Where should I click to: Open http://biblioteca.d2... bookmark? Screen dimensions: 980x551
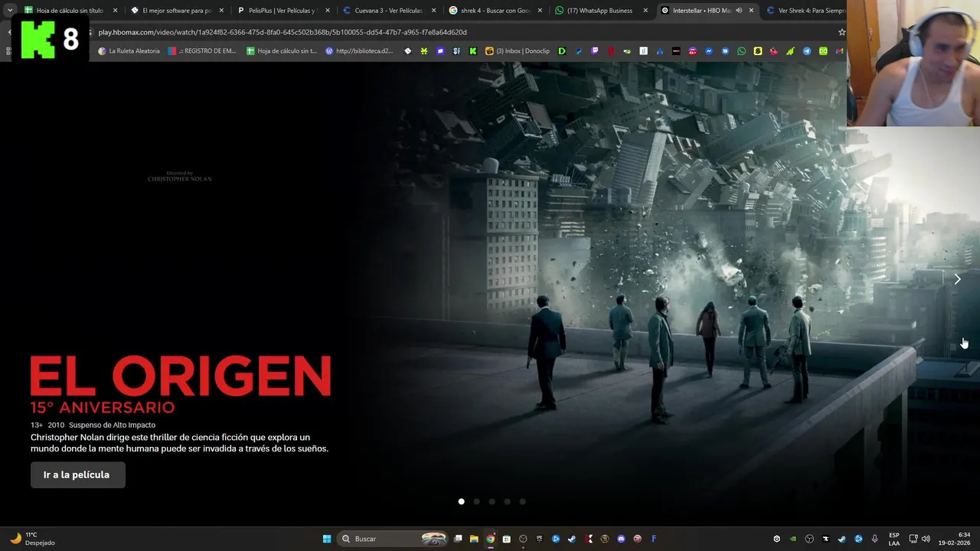tap(359, 51)
